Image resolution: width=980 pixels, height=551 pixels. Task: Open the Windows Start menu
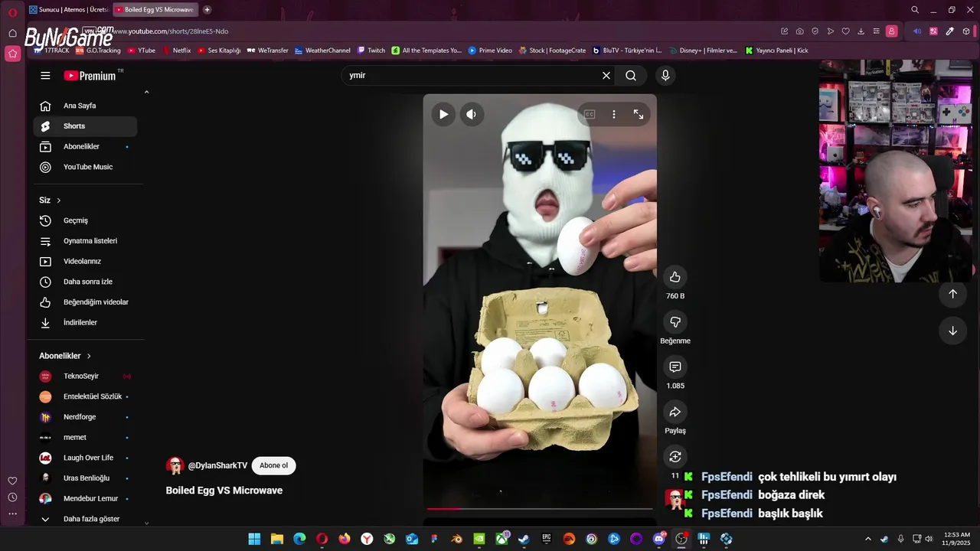pos(254,539)
